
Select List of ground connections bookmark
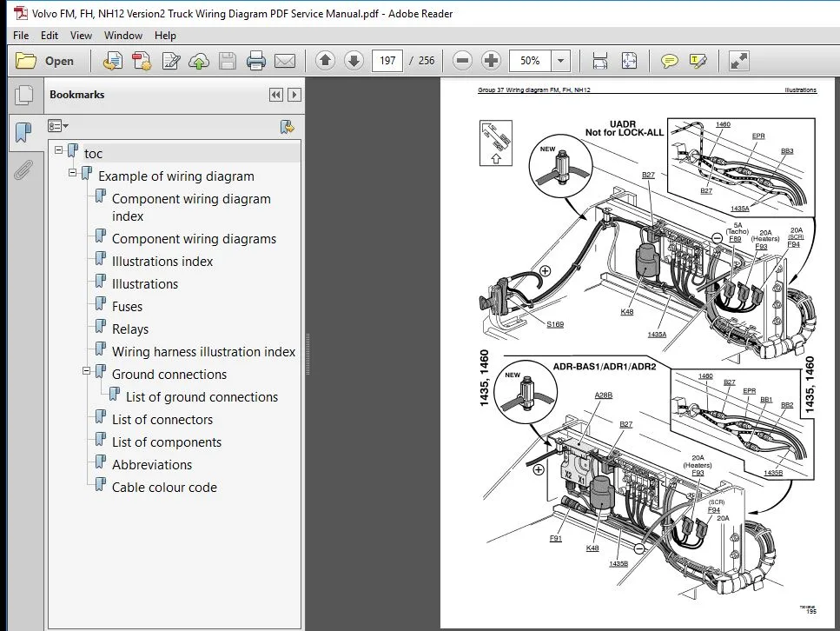coord(202,396)
